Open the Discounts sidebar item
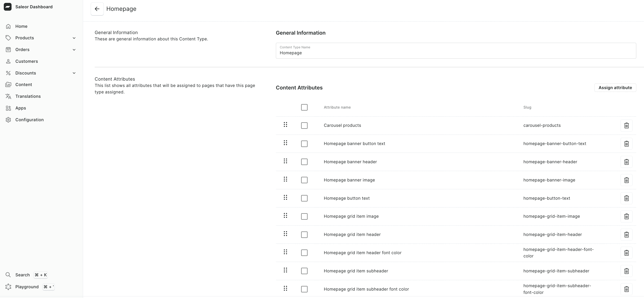Screen dimensions: 644x298 [26, 73]
